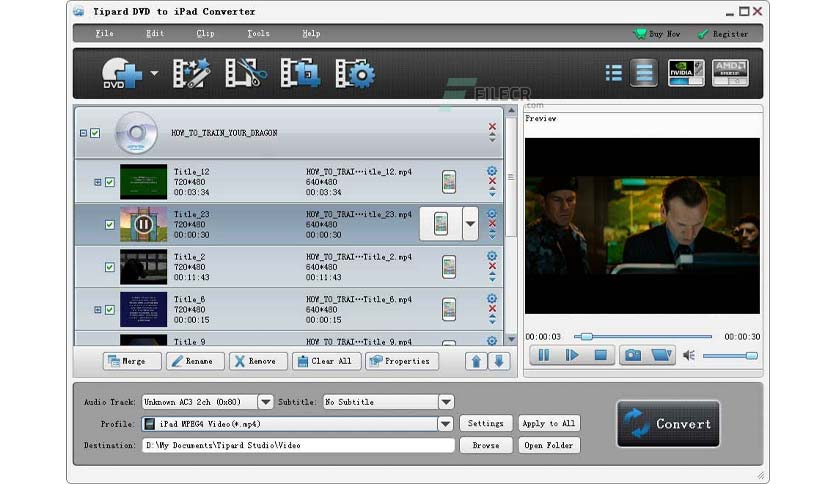
Task: Click the Buy Now link
Action: pos(657,34)
